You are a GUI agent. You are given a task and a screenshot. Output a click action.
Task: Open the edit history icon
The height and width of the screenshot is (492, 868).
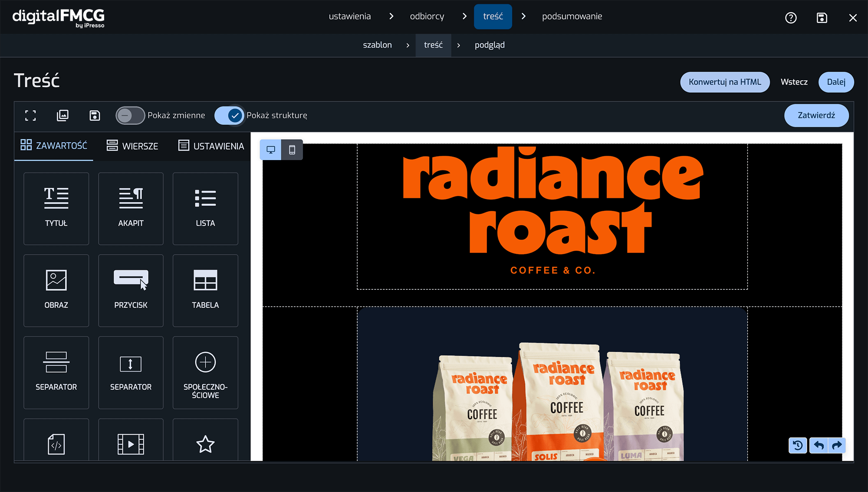coord(798,445)
